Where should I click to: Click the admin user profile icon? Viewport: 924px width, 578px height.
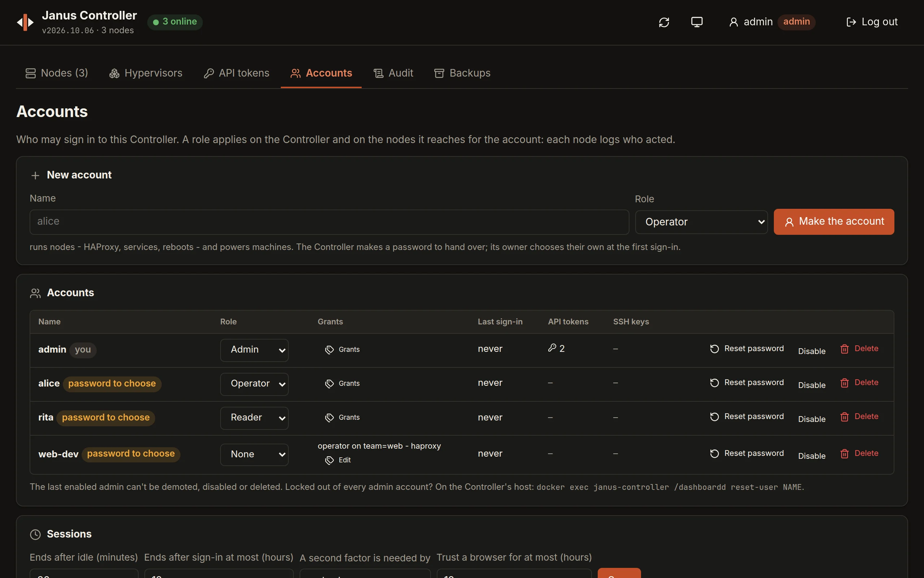733,22
